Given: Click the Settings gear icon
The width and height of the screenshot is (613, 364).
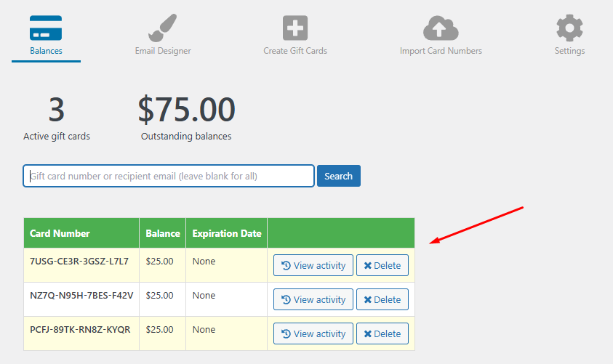Looking at the screenshot, I should pyautogui.click(x=569, y=28).
